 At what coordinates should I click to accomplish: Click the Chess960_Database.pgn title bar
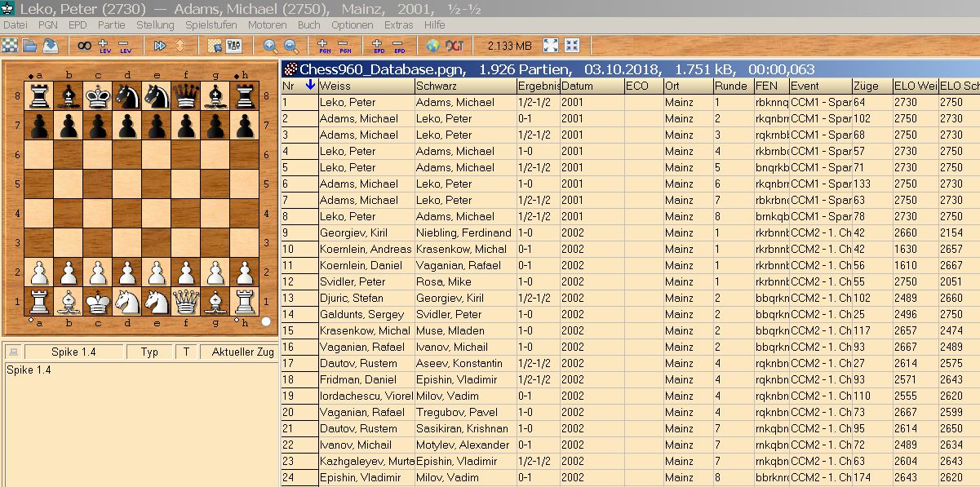click(630, 69)
